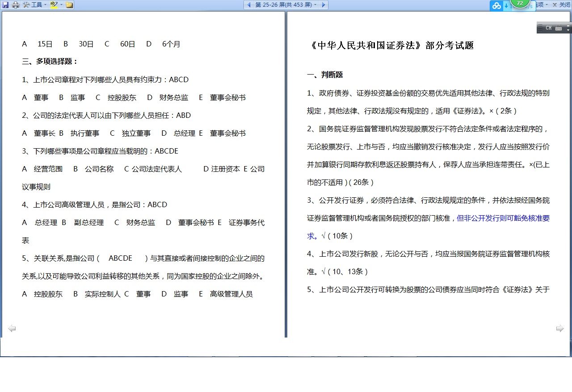Open the 第 25-26 屏 page jump dropdown

click(x=286, y=5)
